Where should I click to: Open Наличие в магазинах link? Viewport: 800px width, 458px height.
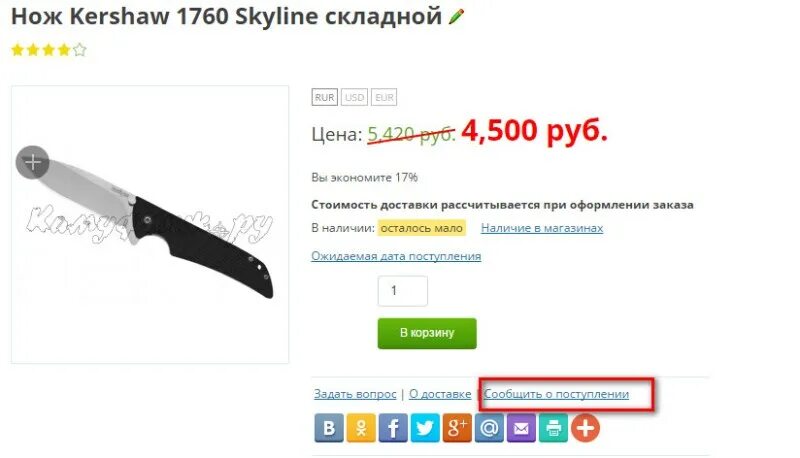click(x=542, y=228)
